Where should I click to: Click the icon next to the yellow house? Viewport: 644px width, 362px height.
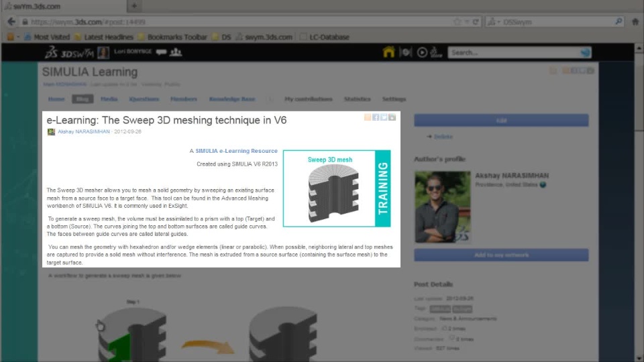coord(405,52)
